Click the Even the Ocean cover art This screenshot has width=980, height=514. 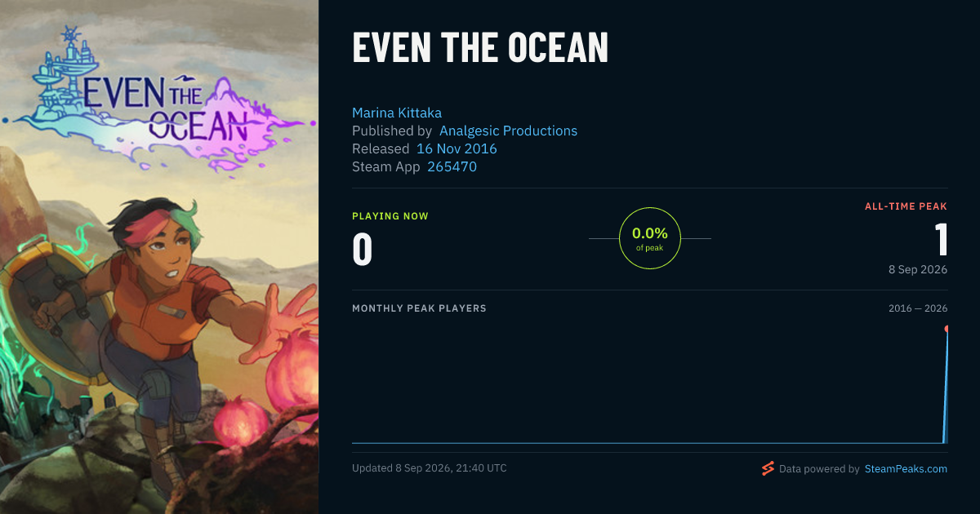159,257
